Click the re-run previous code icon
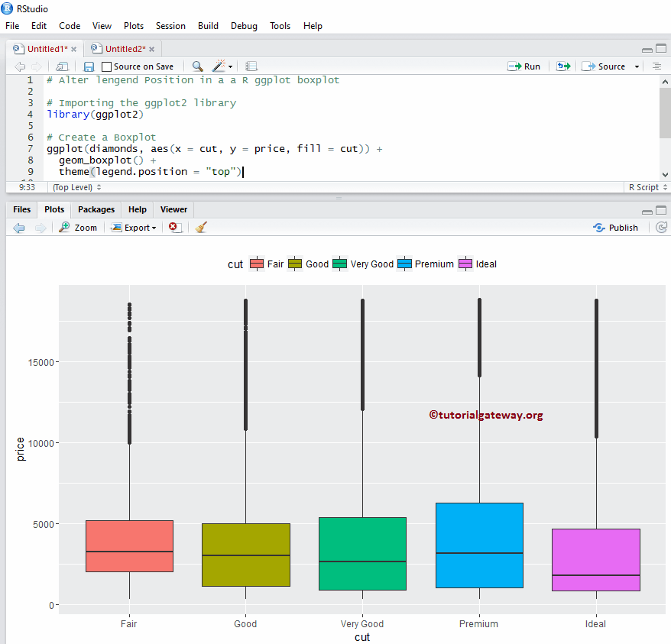This screenshot has width=671, height=644. pyautogui.click(x=563, y=66)
